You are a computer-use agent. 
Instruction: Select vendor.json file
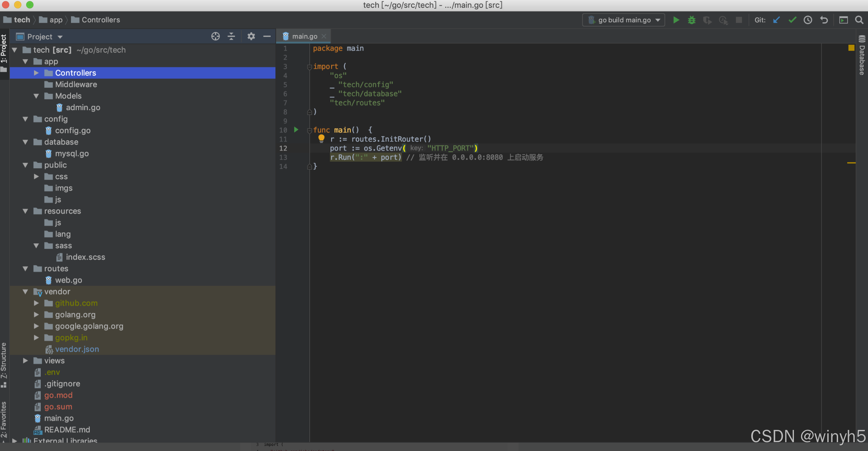pos(77,349)
